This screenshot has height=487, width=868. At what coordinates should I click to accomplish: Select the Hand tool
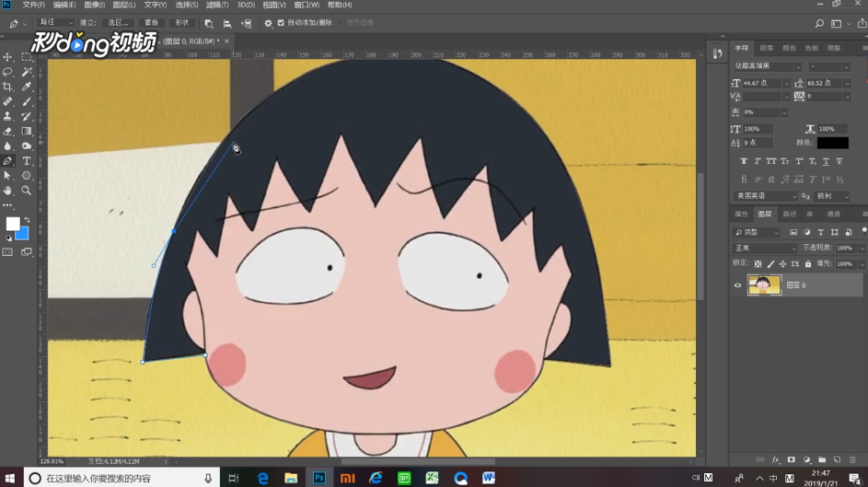tap(7, 191)
